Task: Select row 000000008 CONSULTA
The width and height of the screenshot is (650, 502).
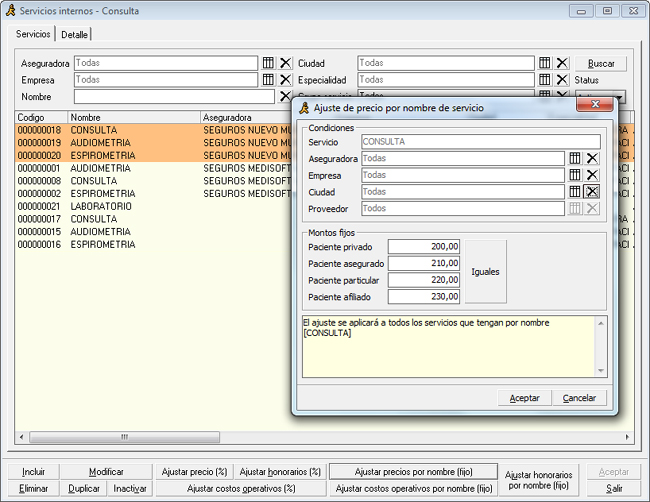Action: (153, 181)
